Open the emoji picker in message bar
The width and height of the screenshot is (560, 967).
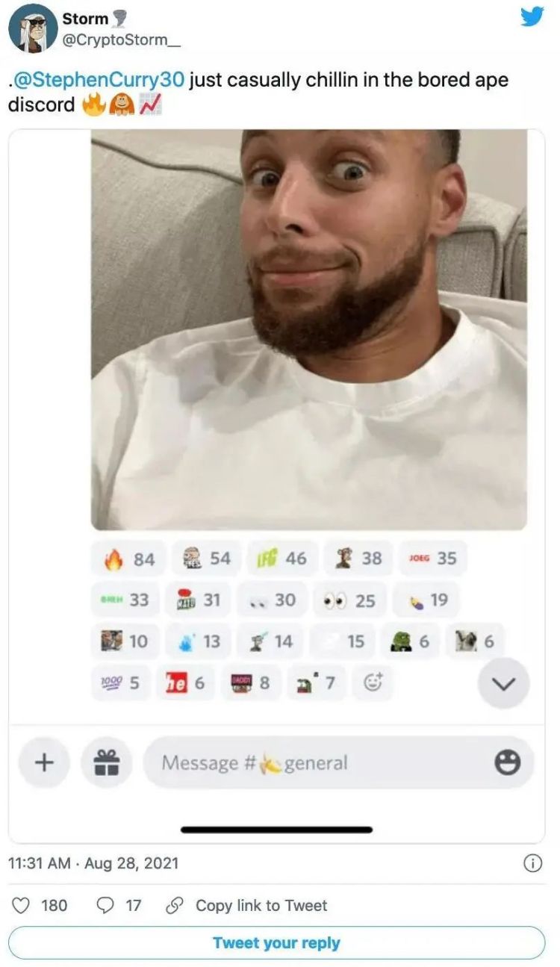click(x=508, y=762)
